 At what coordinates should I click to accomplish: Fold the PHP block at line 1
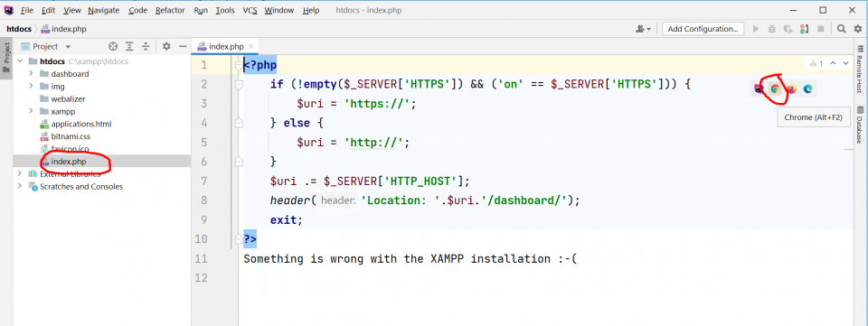[239, 66]
